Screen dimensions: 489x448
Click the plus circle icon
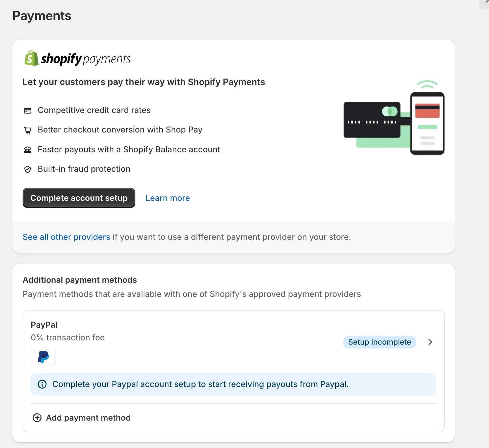point(37,418)
